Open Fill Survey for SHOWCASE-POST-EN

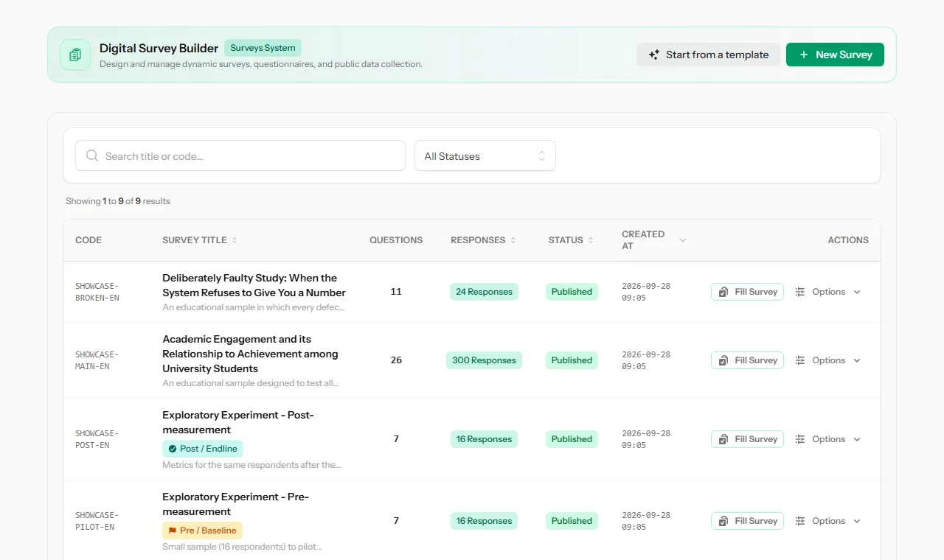pyautogui.click(x=747, y=439)
